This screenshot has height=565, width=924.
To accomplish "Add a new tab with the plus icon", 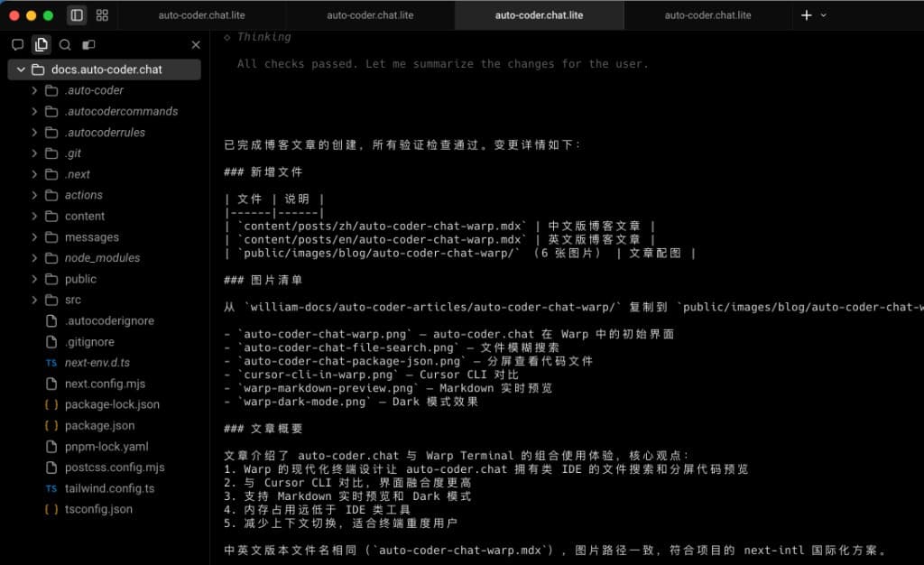I will (806, 15).
